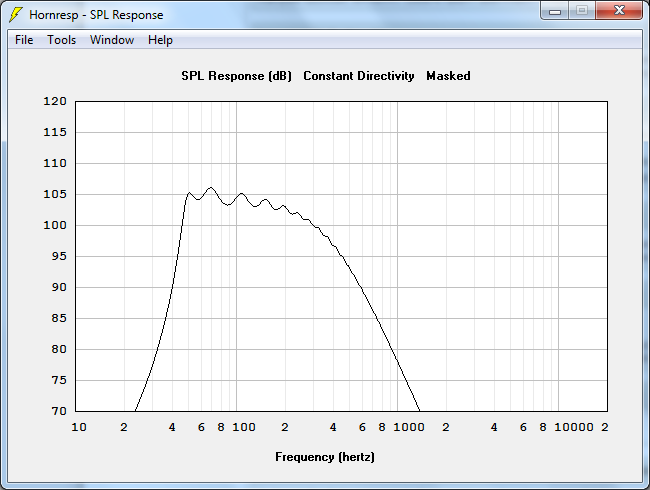This screenshot has width=650, height=490.
Task: Click the Masked label above the chart
Action: (448, 76)
